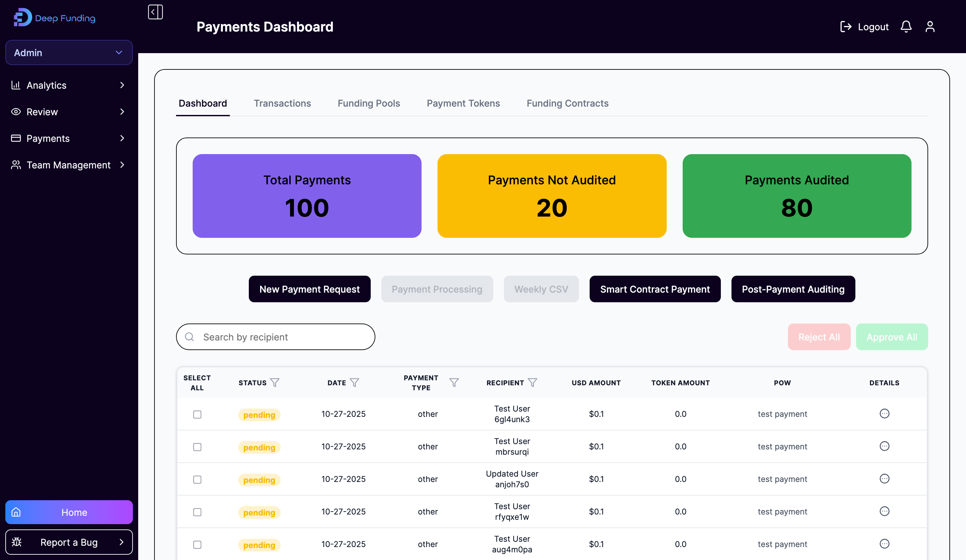Click the Payments Dashboard page title
The width and height of the screenshot is (966, 560).
[x=264, y=27]
